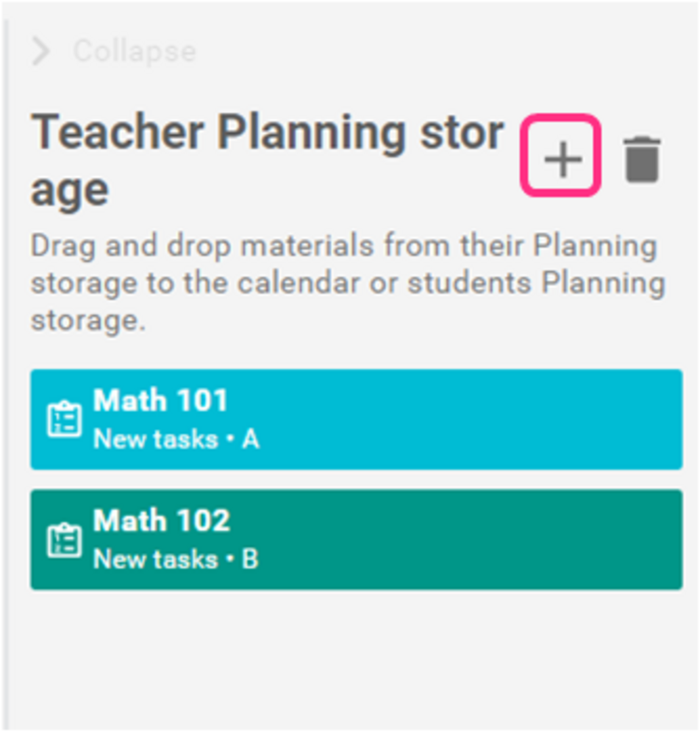
Task: Click the drag and drop description text
Action: 348,282
